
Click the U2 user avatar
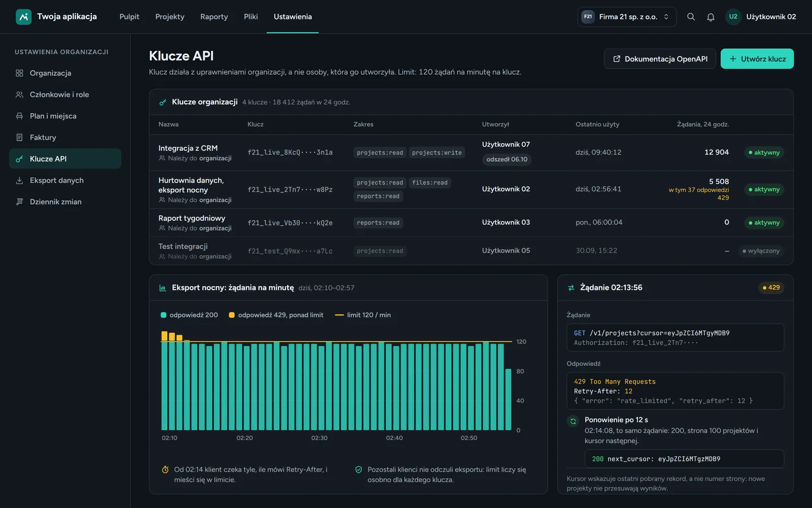[x=733, y=17]
